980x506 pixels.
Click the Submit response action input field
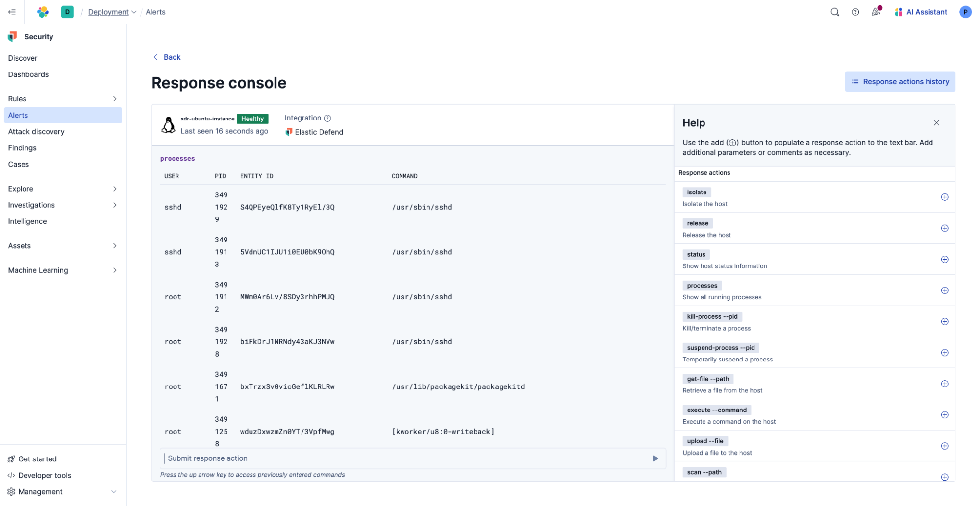pyautogui.click(x=343, y=458)
